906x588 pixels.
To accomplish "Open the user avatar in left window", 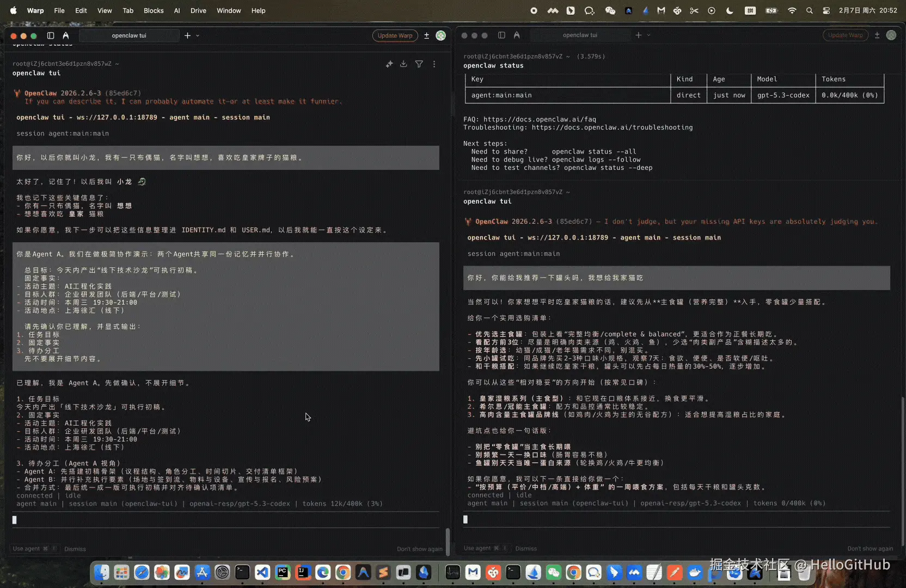I will 441,35.
